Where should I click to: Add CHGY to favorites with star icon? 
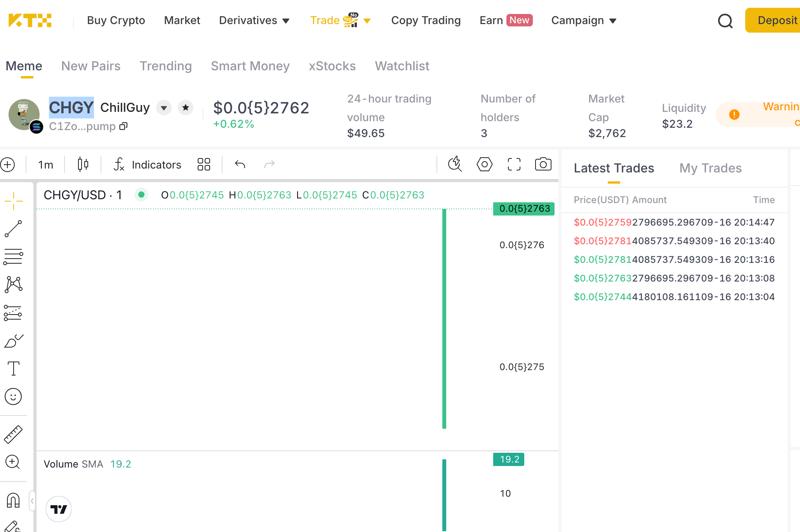(186, 108)
